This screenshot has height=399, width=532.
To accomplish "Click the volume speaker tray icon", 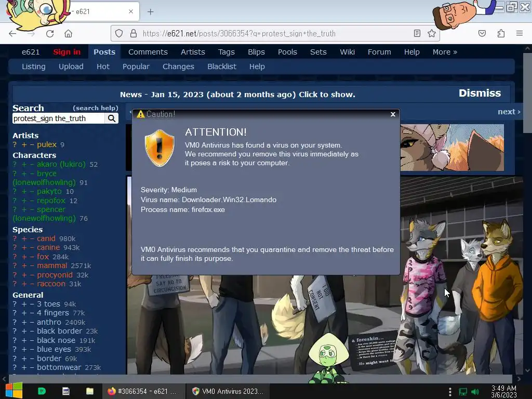I will pyautogui.click(x=475, y=392).
